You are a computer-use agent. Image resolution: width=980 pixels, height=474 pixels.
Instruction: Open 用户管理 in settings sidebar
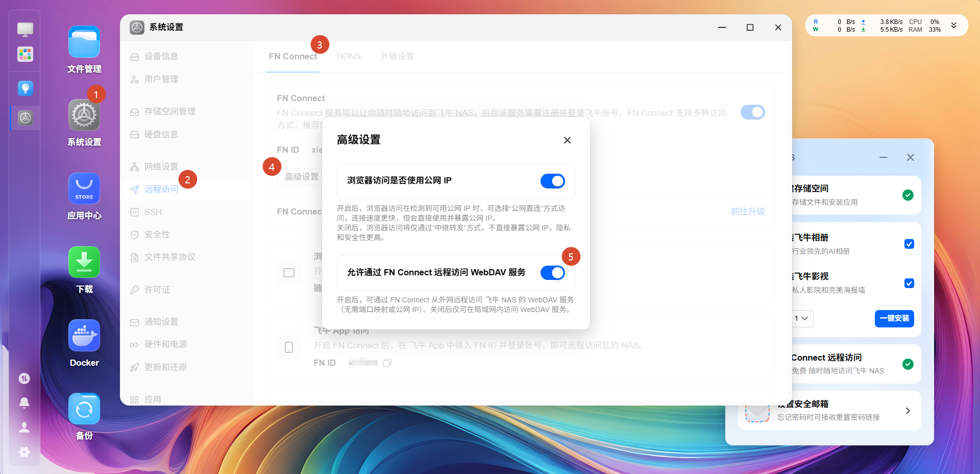[x=187, y=79]
